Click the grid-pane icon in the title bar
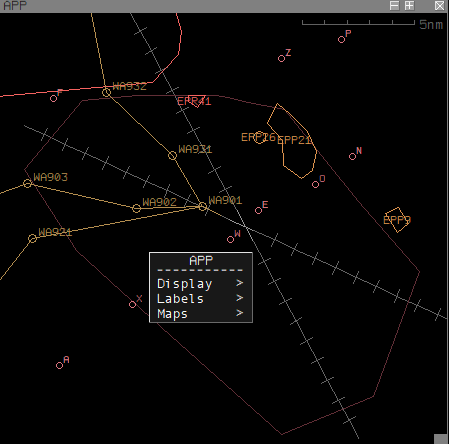The width and height of the screenshot is (449, 444). click(x=409, y=6)
